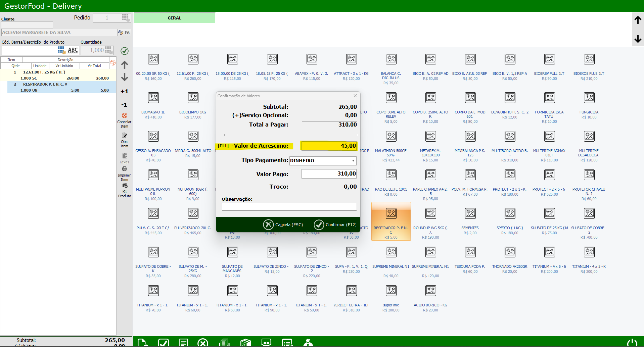Open the money bag icon in bottom bar
The width and height of the screenshot is (644, 347).
[x=308, y=343]
